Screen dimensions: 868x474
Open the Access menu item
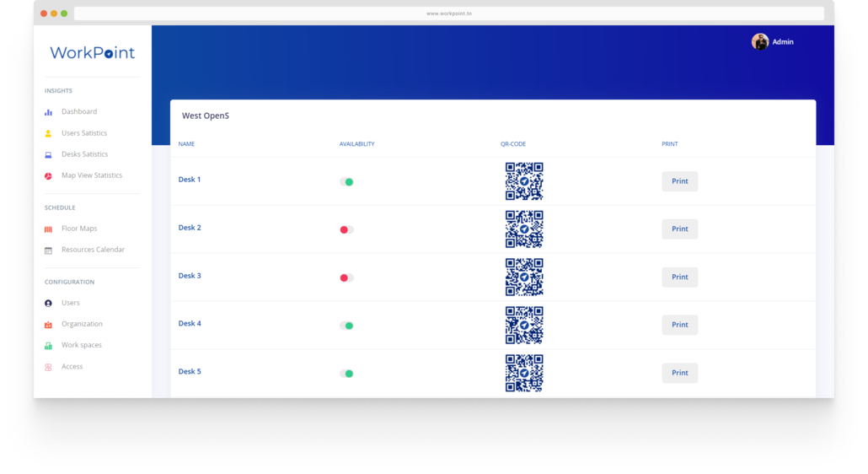(x=72, y=366)
